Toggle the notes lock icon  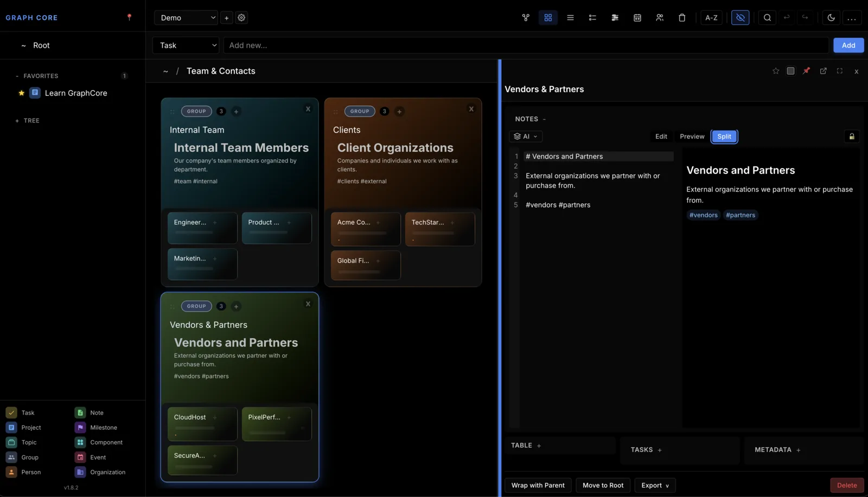point(852,137)
